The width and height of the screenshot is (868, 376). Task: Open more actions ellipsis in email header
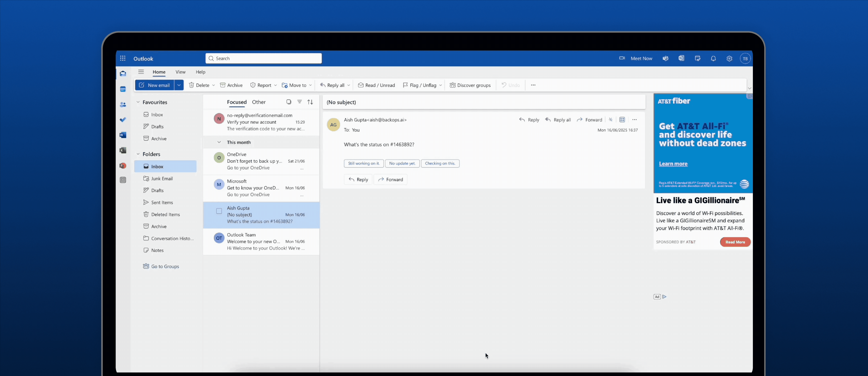(635, 120)
